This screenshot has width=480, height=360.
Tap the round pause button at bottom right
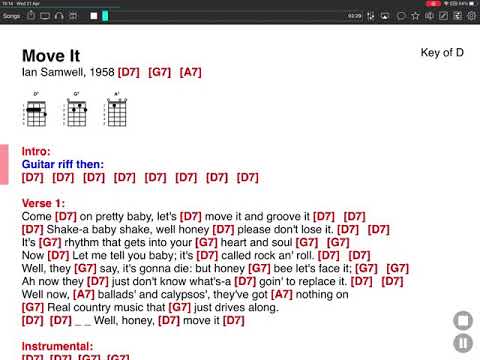click(463, 343)
